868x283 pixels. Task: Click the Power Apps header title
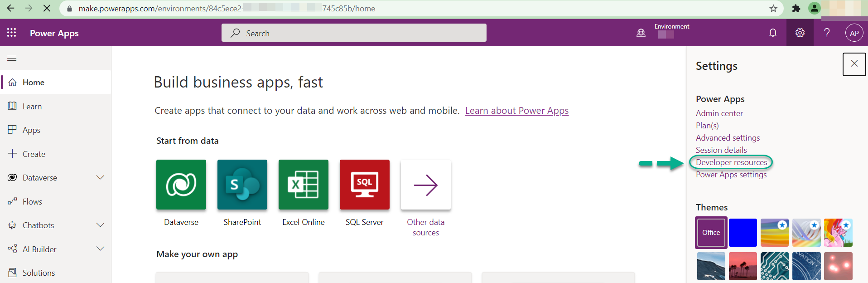point(54,33)
